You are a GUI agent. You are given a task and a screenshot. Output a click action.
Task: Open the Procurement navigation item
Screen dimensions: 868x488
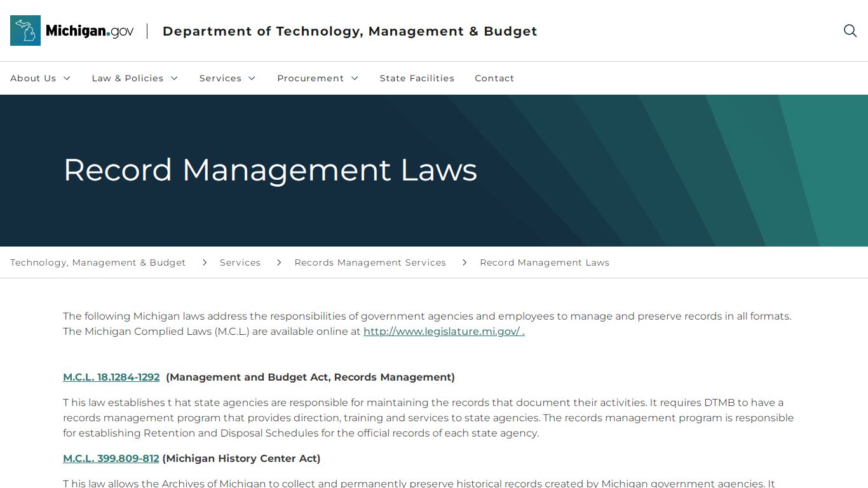[311, 78]
